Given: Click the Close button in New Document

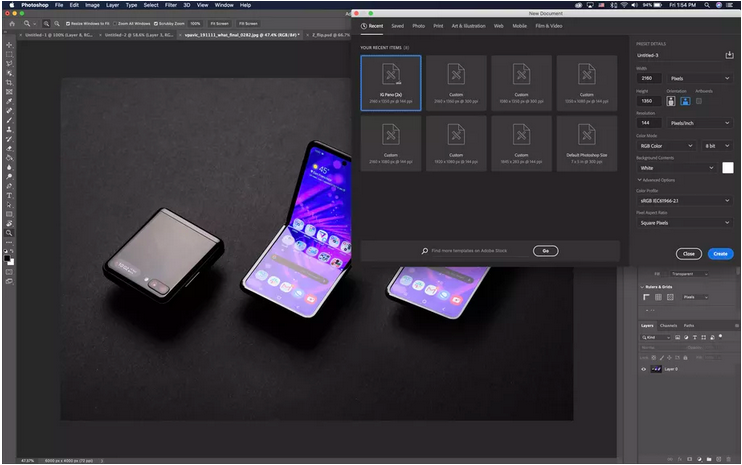Looking at the screenshot, I should 689,254.
